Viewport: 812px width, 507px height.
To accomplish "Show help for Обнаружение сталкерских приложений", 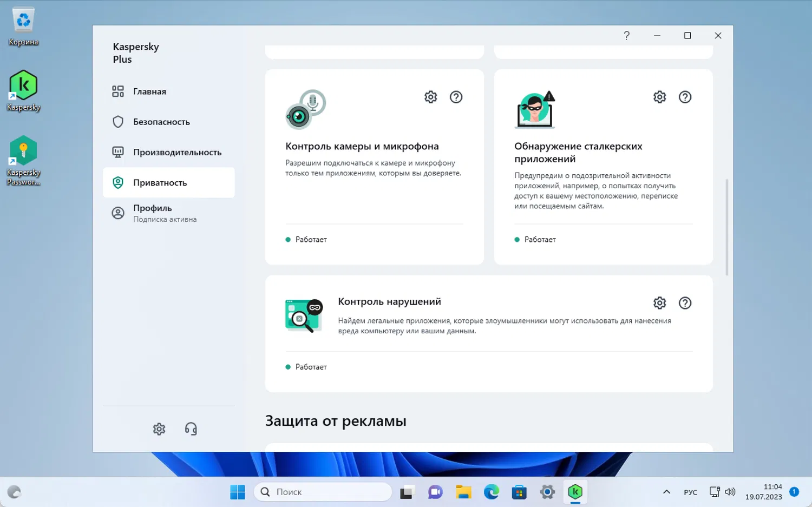I will coord(685,97).
